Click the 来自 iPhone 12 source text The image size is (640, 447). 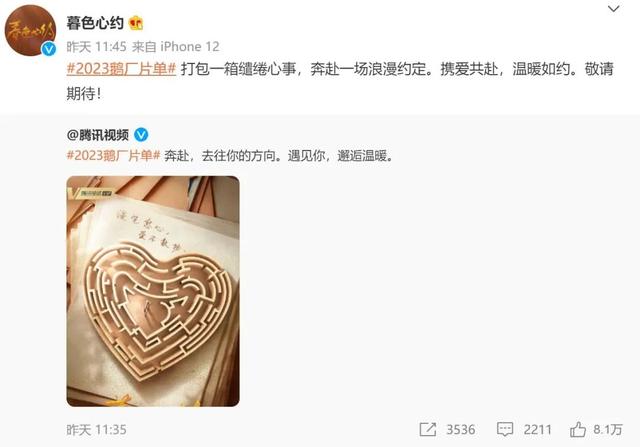point(176,47)
